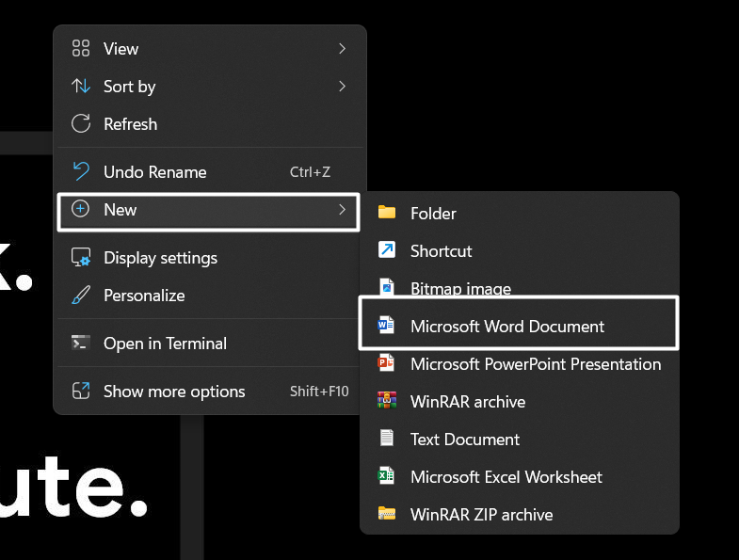The height and width of the screenshot is (560, 739).
Task: Create a new Microsoft Excel Worksheet
Action: pos(506,477)
